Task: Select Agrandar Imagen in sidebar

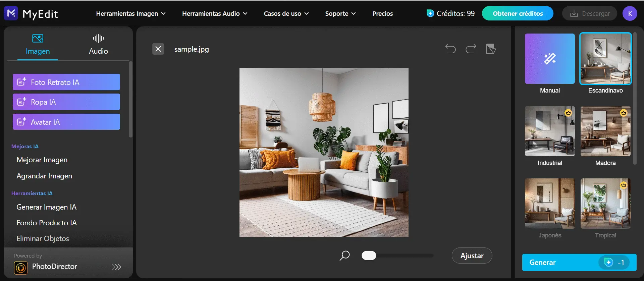Action: point(44,176)
